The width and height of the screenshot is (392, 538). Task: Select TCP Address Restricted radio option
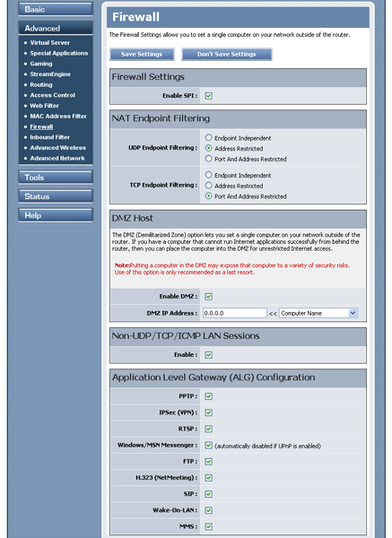[208, 186]
